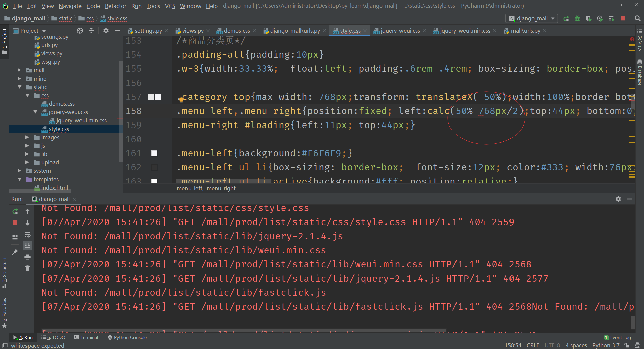Viewport: 644px width, 349px height.
Task: Select demos.css in the Project tree
Action: 62,104
